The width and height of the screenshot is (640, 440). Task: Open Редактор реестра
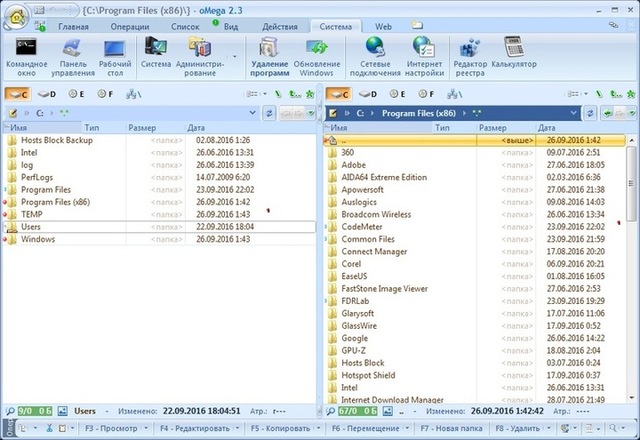(x=470, y=54)
